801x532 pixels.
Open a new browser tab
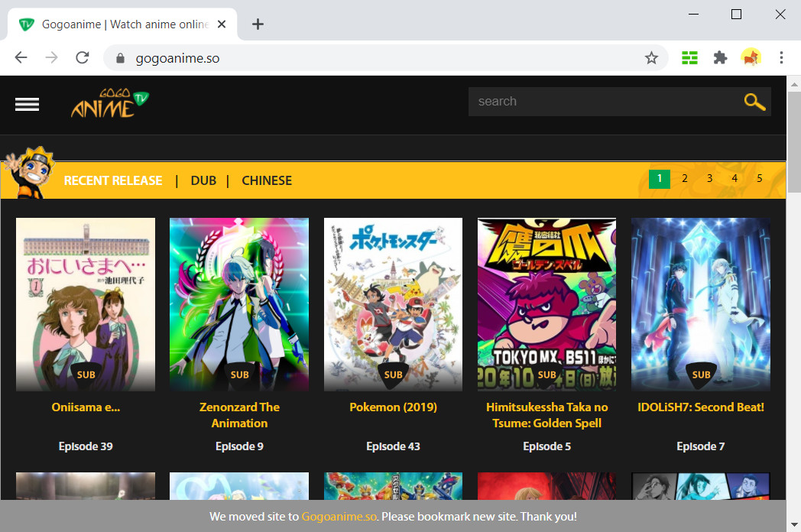click(x=258, y=24)
